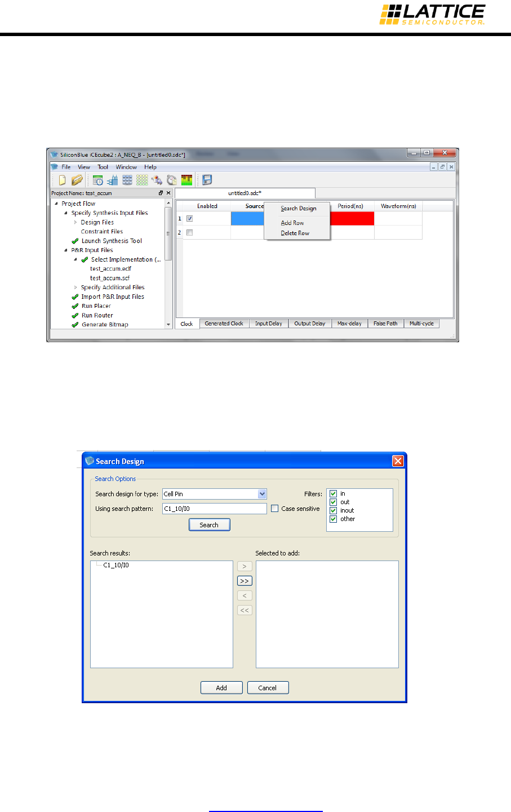Collapse the Select Implementation node
511x812 pixels.
click(x=75, y=259)
